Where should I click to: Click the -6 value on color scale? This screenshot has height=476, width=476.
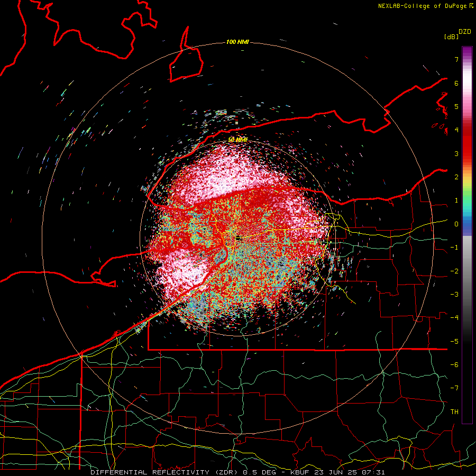(454, 365)
